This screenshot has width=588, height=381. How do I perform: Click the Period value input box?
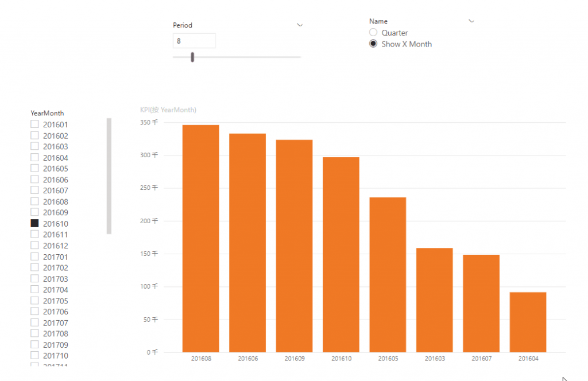coord(194,41)
